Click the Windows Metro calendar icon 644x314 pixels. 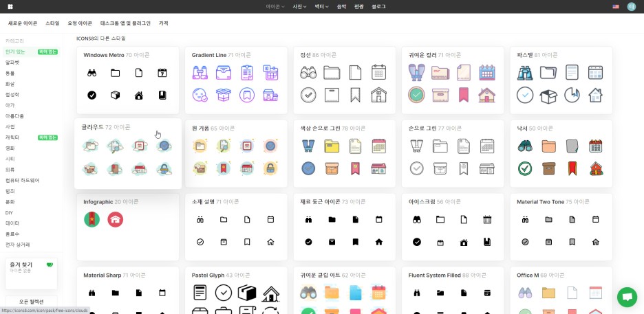tap(162, 73)
